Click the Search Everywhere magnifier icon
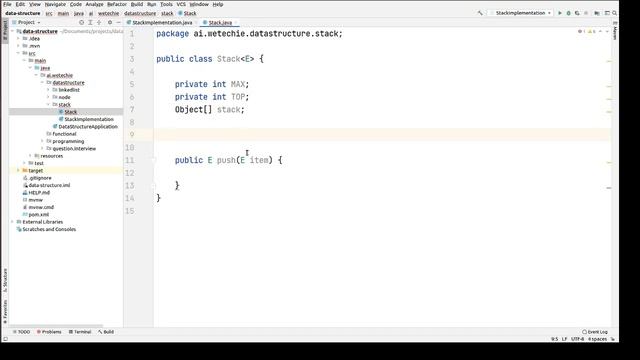 (x=614, y=13)
